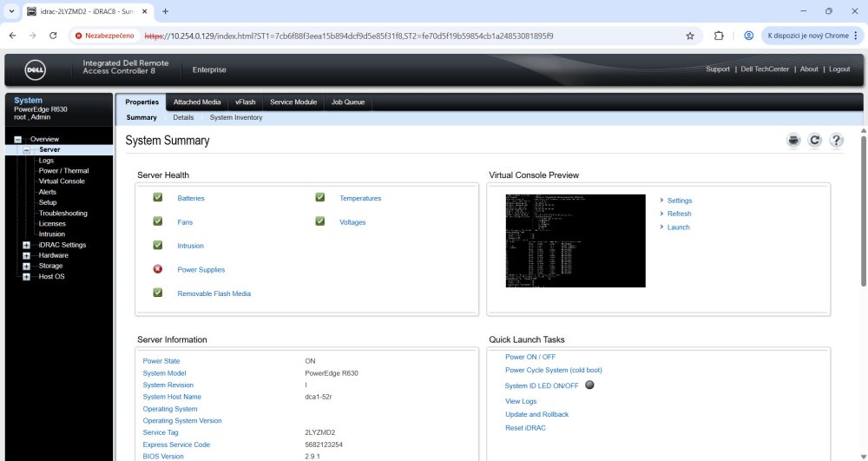Image resolution: width=868 pixels, height=461 pixels.
Task: Click the Virtual Console preview thumbnail
Action: 575,240
